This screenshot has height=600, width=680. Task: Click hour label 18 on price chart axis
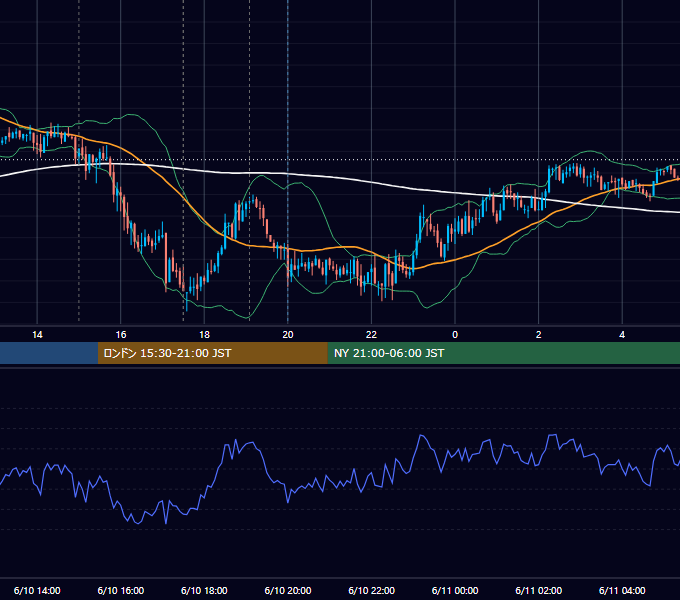pos(204,335)
